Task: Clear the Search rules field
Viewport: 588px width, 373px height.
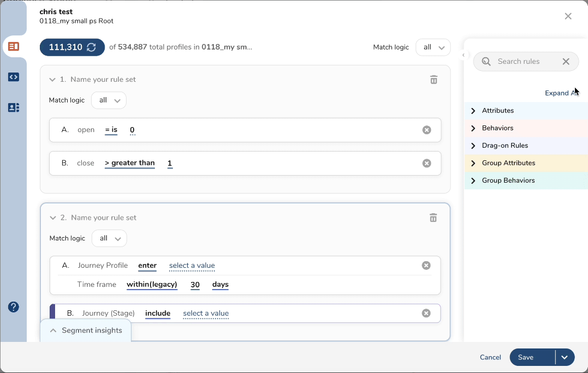Action: [x=566, y=62]
